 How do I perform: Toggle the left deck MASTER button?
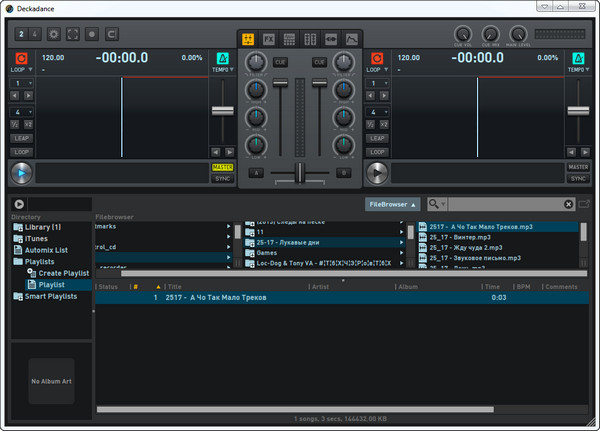pyautogui.click(x=221, y=167)
